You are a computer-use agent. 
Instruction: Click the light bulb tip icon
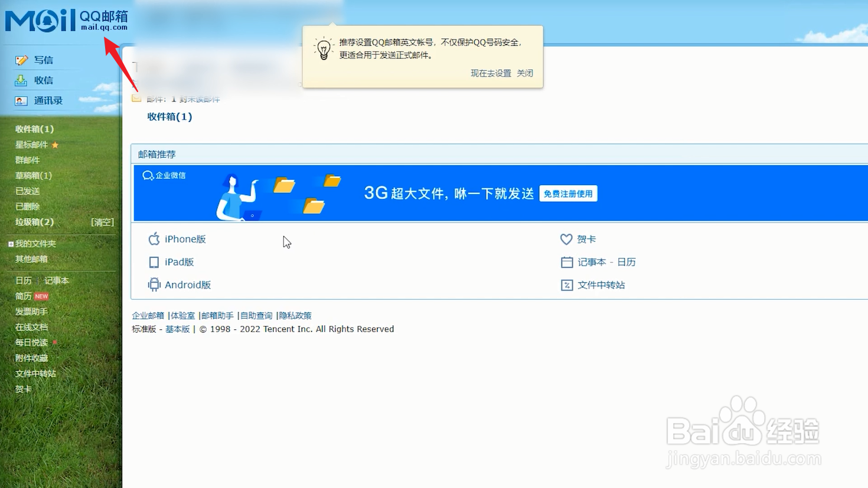(324, 48)
